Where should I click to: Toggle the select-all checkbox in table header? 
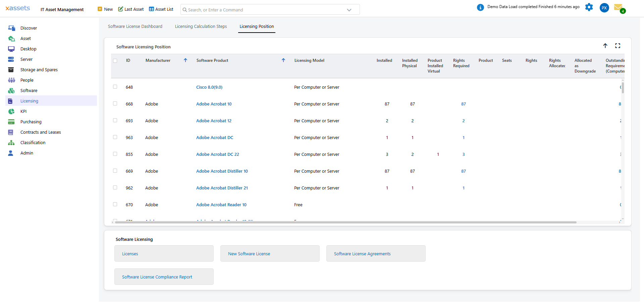tap(115, 61)
